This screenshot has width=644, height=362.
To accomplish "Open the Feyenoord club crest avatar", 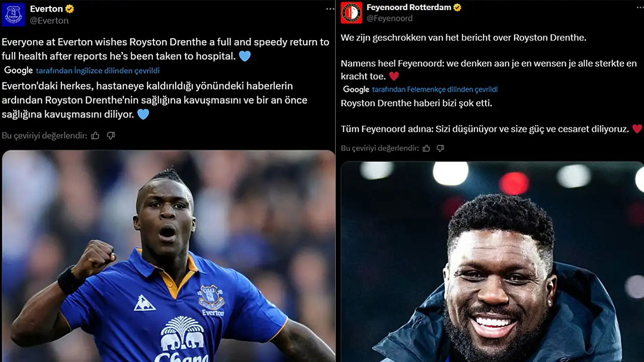I will pos(351,13).
